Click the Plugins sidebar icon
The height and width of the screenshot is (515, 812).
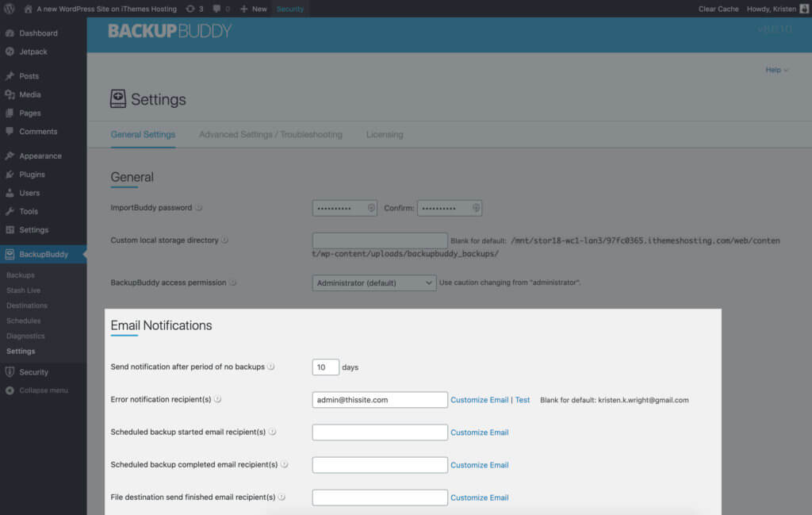click(x=10, y=175)
